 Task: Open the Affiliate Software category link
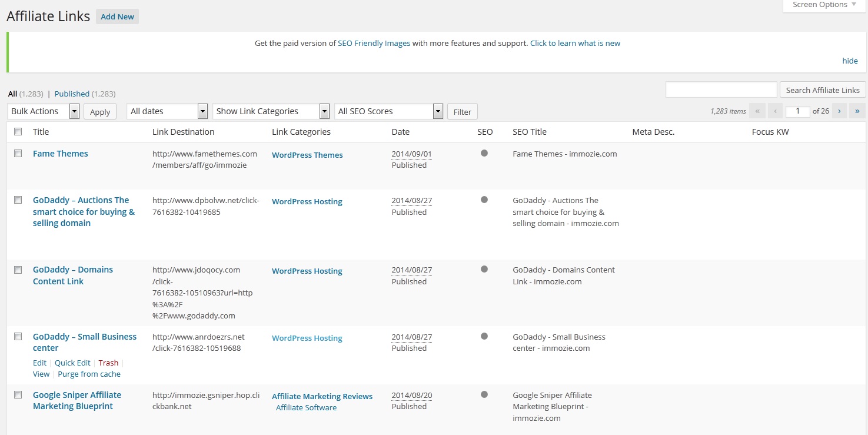307,407
